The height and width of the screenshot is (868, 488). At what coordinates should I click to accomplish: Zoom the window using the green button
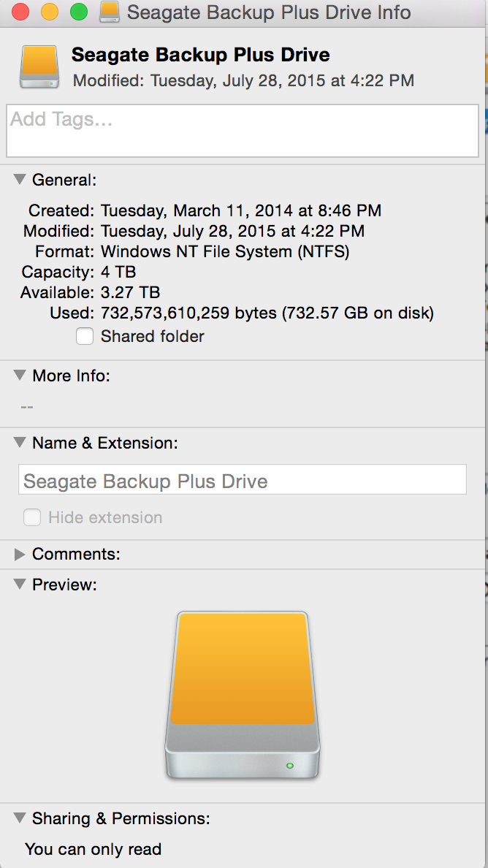pyautogui.click(x=78, y=12)
